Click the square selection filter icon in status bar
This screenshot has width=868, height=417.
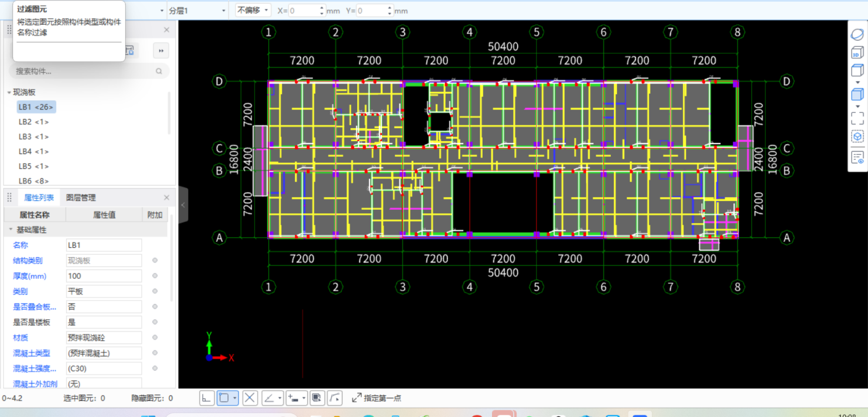pyautogui.click(x=316, y=398)
